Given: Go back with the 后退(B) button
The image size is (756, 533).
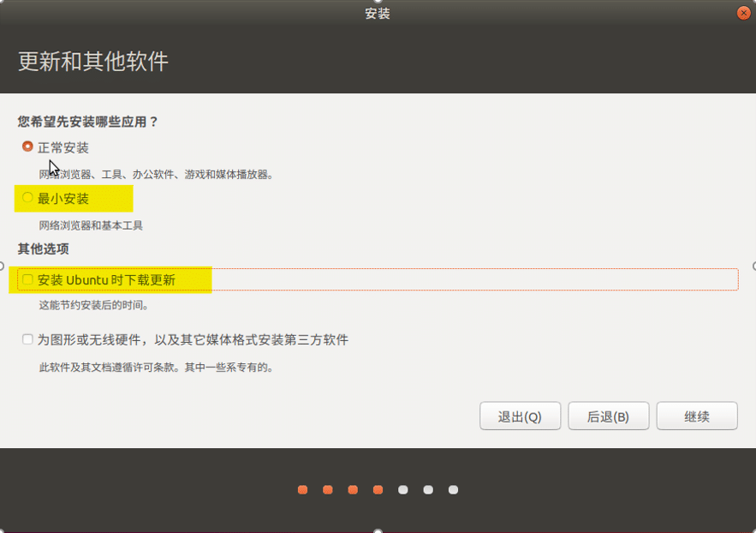Looking at the screenshot, I should pos(608,416).
